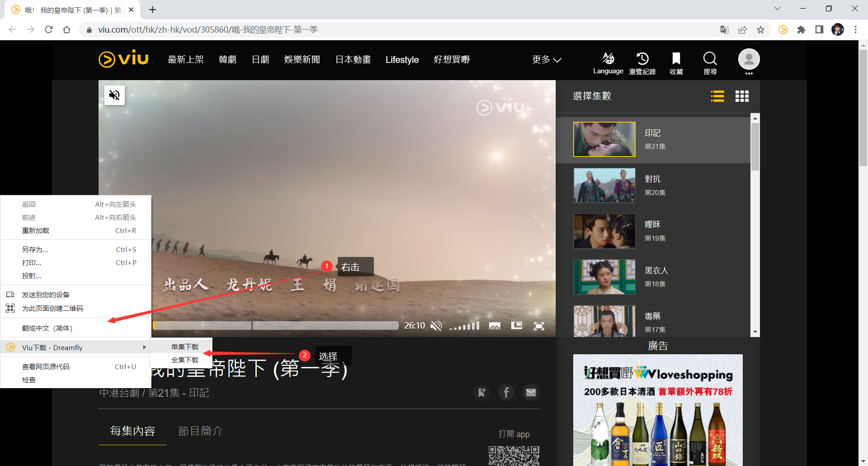Open Chrome three-dot menu
Viewport: 868px width, 466px height.
[x=855, y=30]
